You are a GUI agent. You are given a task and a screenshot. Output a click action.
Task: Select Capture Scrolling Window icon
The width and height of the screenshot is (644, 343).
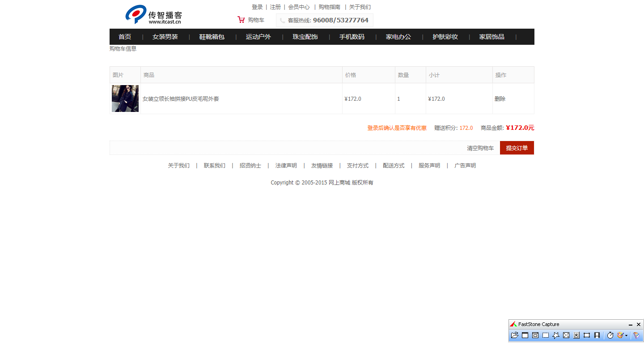click(576, 335)
